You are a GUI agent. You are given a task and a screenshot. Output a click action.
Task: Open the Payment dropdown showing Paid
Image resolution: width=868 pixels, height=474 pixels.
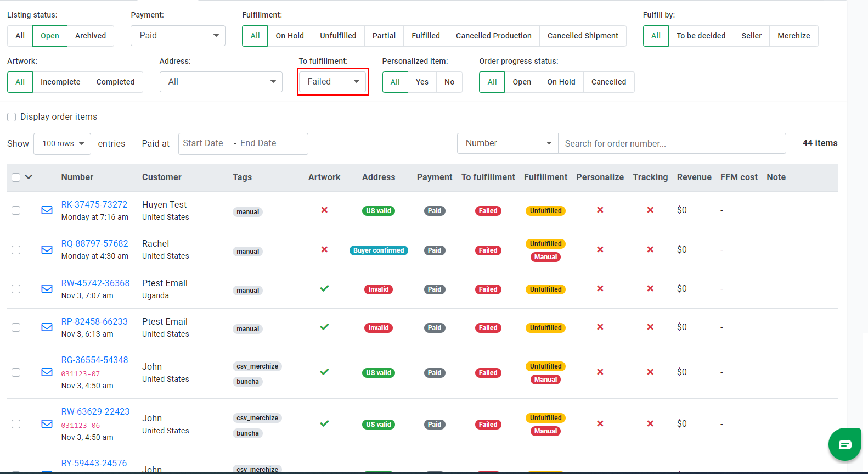pyautogui.click(x=178, y=36)
